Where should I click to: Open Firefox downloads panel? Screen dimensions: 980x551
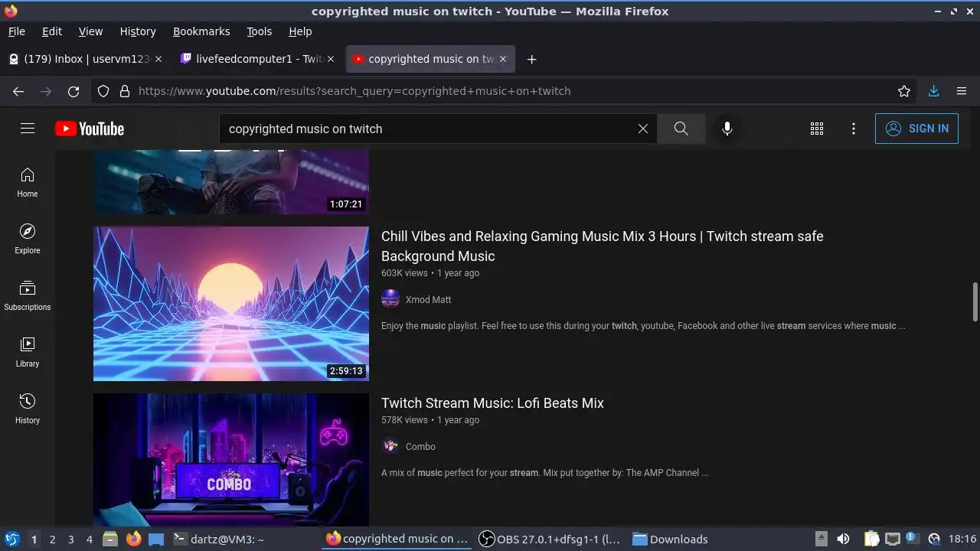[933, 91]
